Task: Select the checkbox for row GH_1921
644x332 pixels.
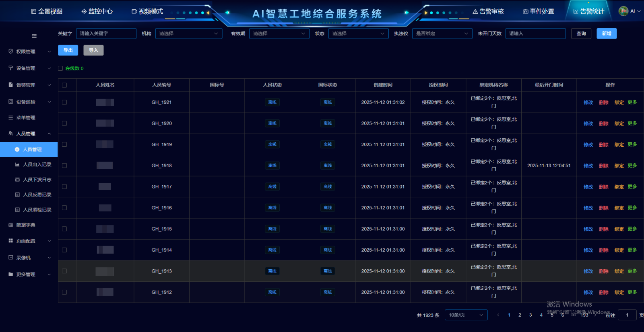Action: 64,102
